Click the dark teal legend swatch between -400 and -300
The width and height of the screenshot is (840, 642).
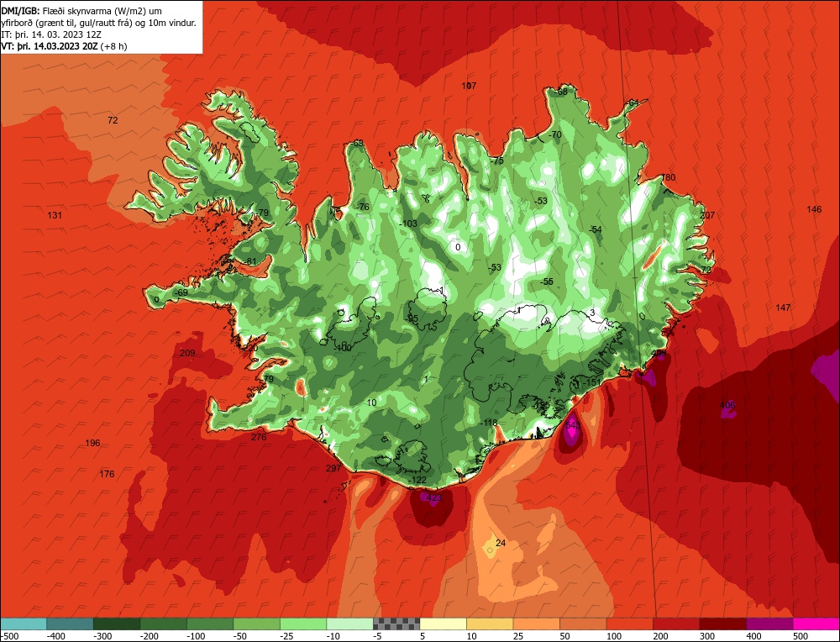pyautogui.click(x=70, y=624)
